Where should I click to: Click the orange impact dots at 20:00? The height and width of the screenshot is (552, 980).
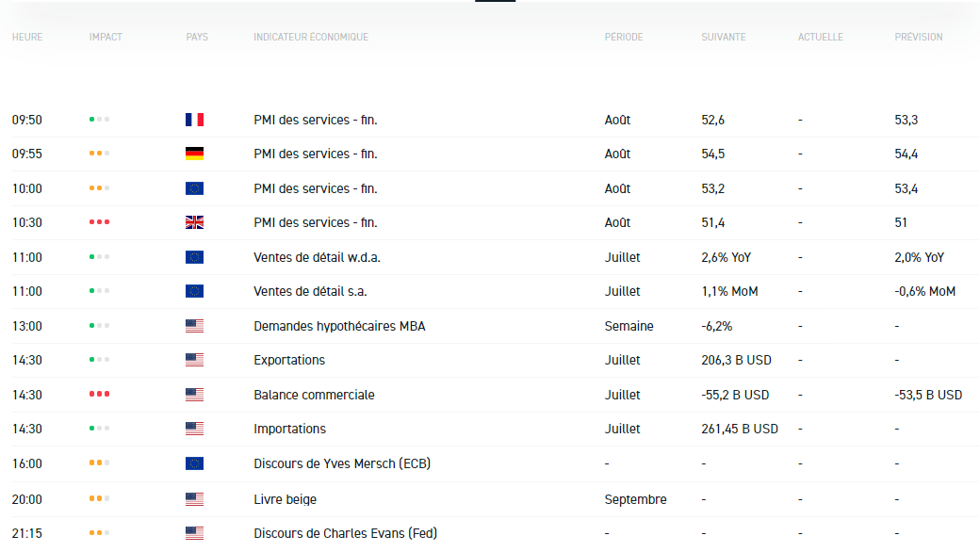99,499
